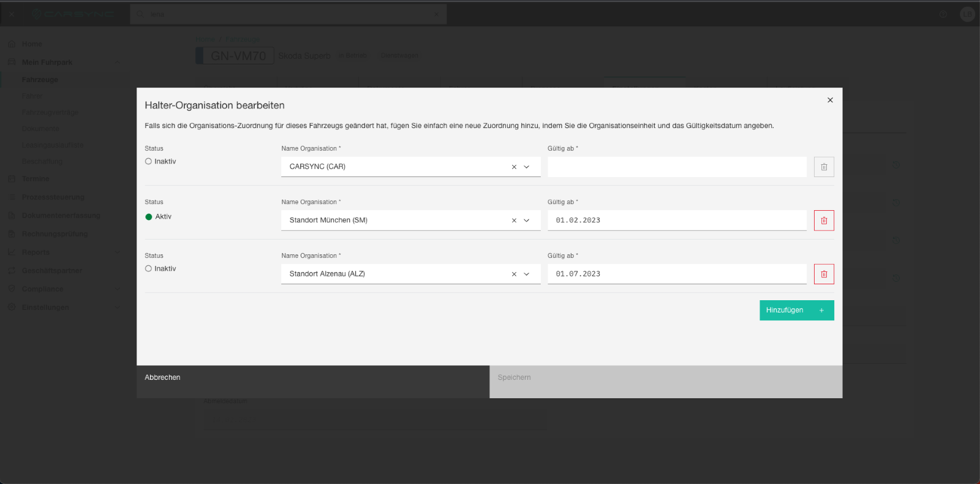The image size is (980, 484).
Task: Edit the 01.02.2023 date field
Action: tap(677, 221)
